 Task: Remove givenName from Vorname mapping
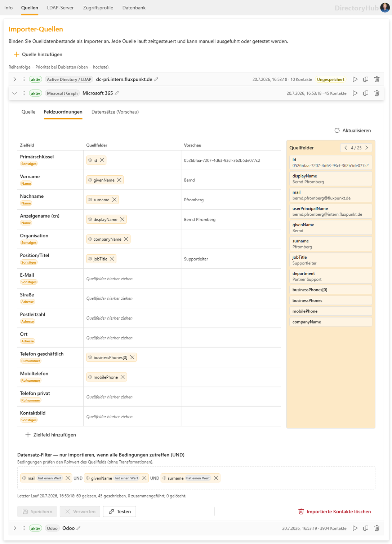click(119, 180)
